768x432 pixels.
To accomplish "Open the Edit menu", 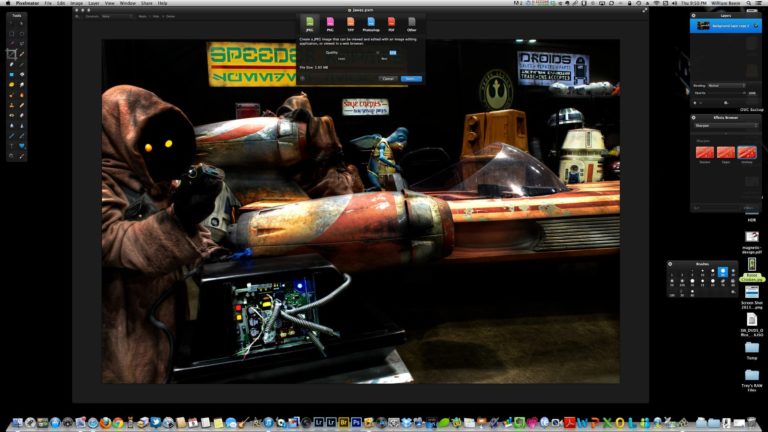I will pos(61,3).
